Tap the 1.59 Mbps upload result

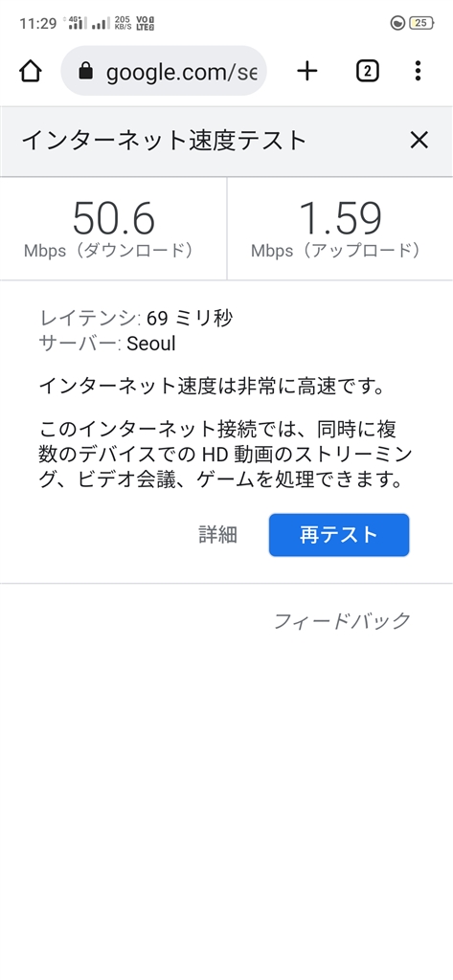tap(340, 229)
